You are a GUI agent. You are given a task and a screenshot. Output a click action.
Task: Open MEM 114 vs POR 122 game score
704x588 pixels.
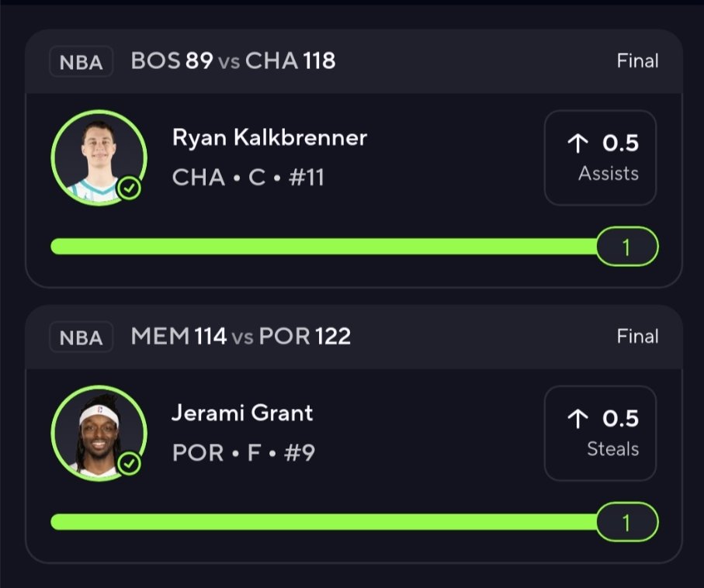pos(241,337)
